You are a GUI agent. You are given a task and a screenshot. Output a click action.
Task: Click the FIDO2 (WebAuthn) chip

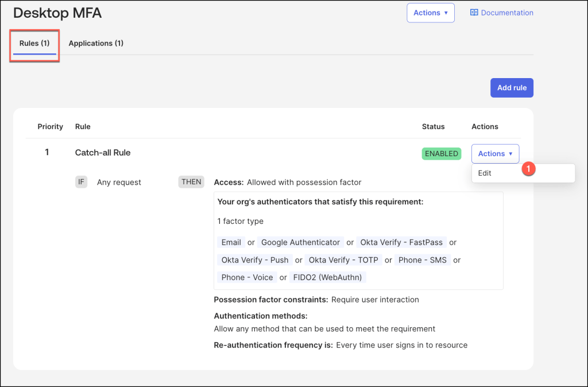[328, 277]
